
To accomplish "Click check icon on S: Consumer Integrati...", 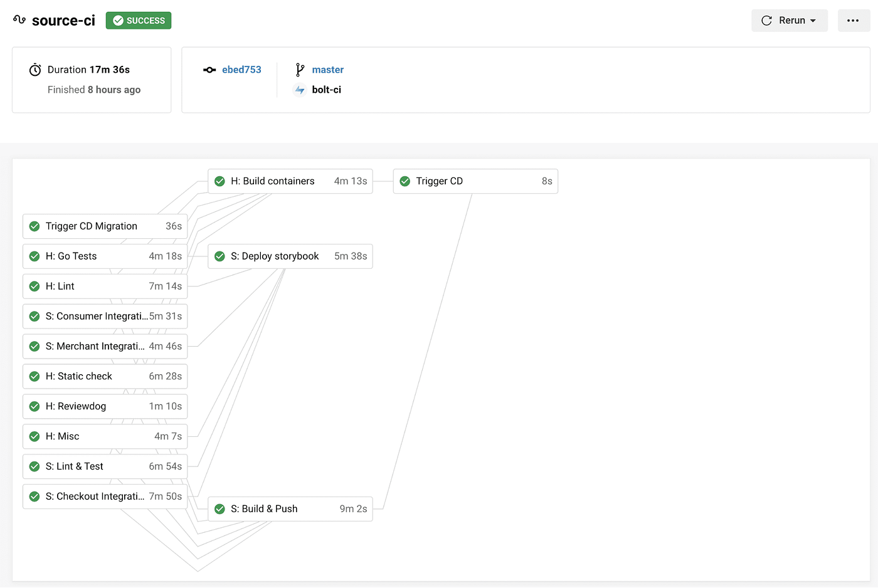I will [x=34, y=317].
